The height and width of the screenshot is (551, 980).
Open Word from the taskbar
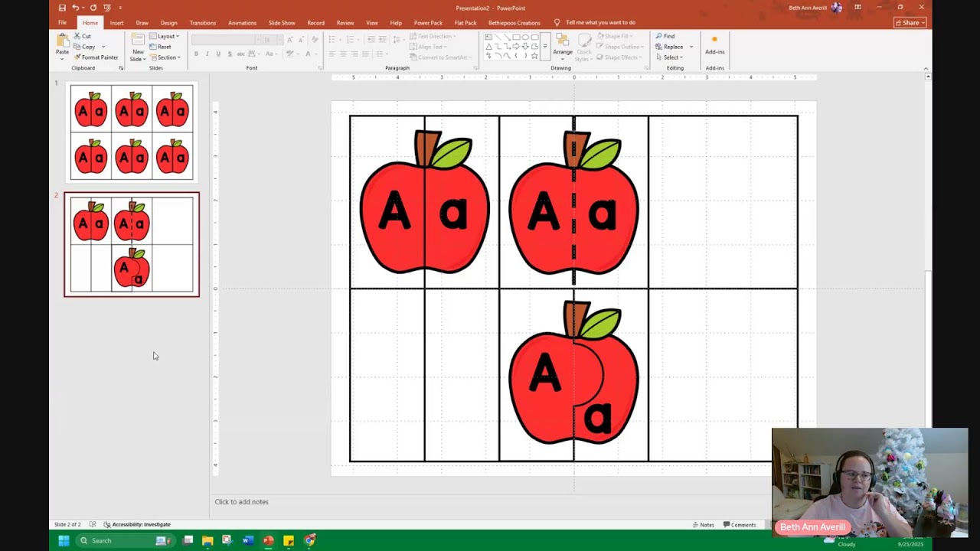(x=248, y=540)
